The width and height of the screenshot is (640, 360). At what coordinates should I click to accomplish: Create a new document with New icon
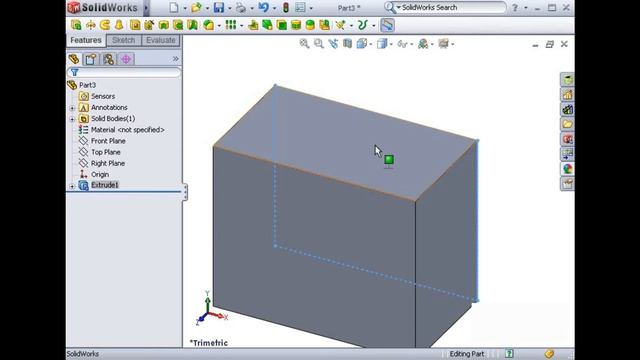[174, 7]
